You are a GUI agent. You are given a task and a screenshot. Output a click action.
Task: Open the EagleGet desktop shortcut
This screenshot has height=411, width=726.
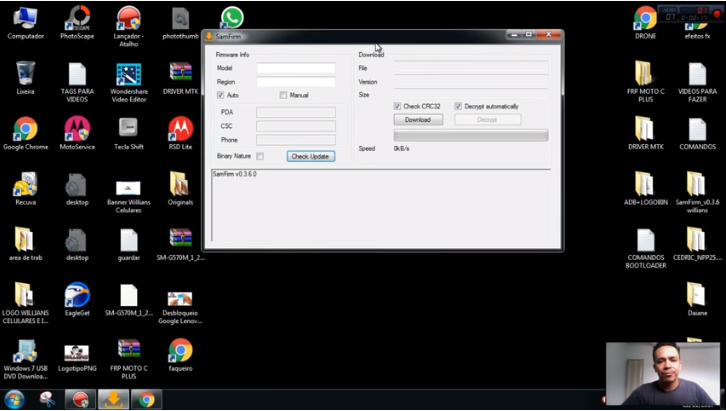77,296
